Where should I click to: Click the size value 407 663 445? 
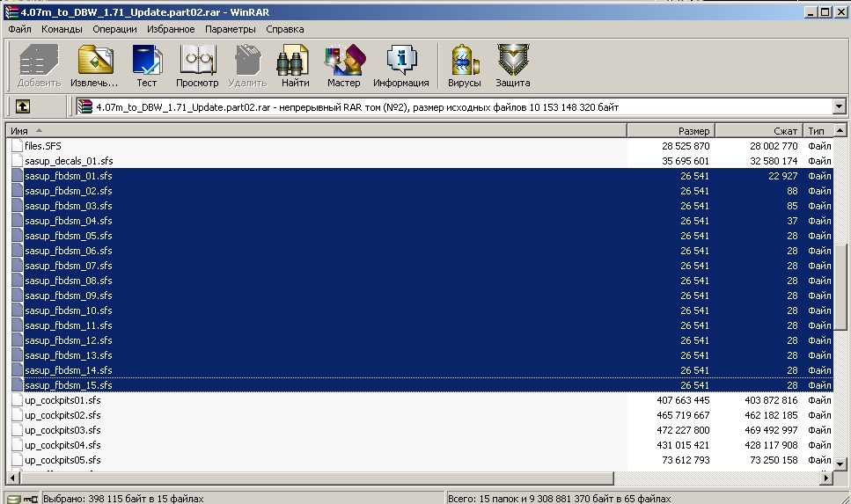tap(683, 400)
